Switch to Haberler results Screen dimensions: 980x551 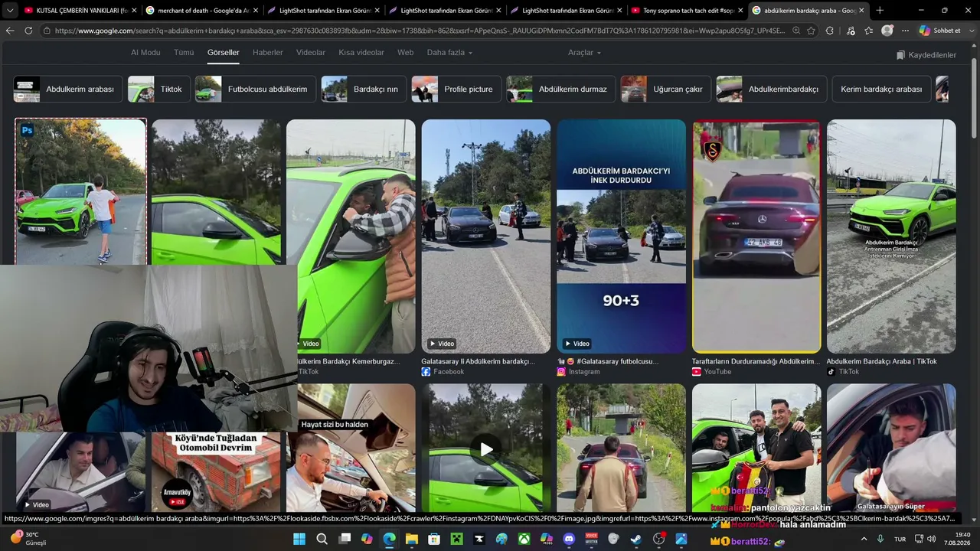268,53
